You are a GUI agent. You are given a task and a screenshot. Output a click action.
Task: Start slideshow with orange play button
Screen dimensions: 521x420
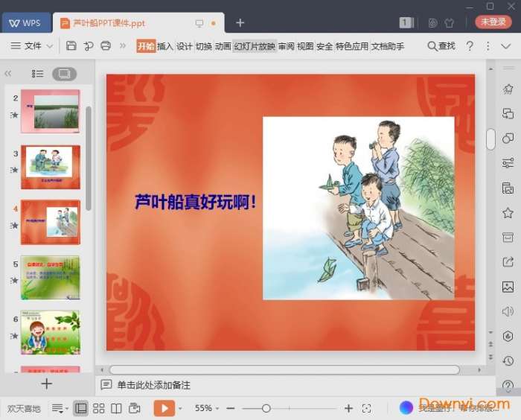(x=164, y=408)
